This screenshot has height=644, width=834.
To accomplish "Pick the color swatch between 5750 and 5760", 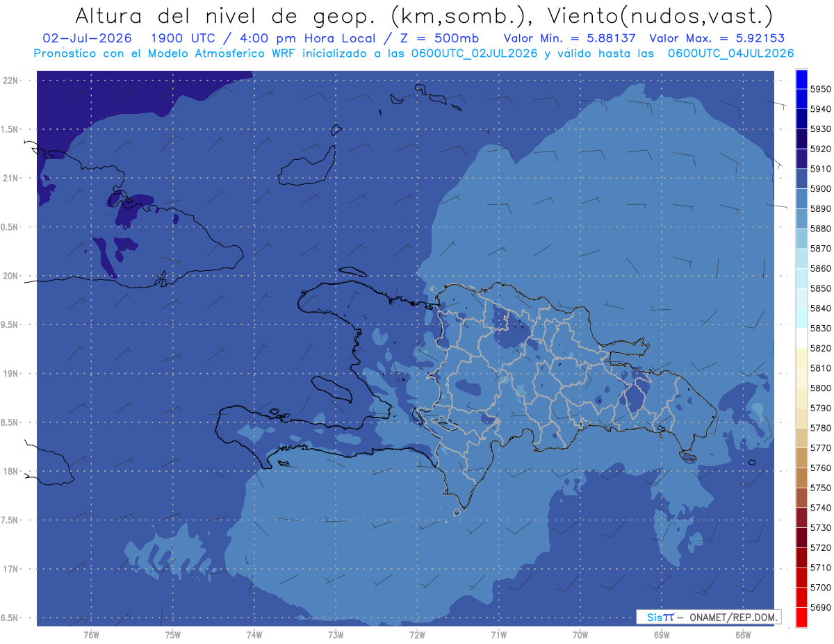I will click(801, 478).
